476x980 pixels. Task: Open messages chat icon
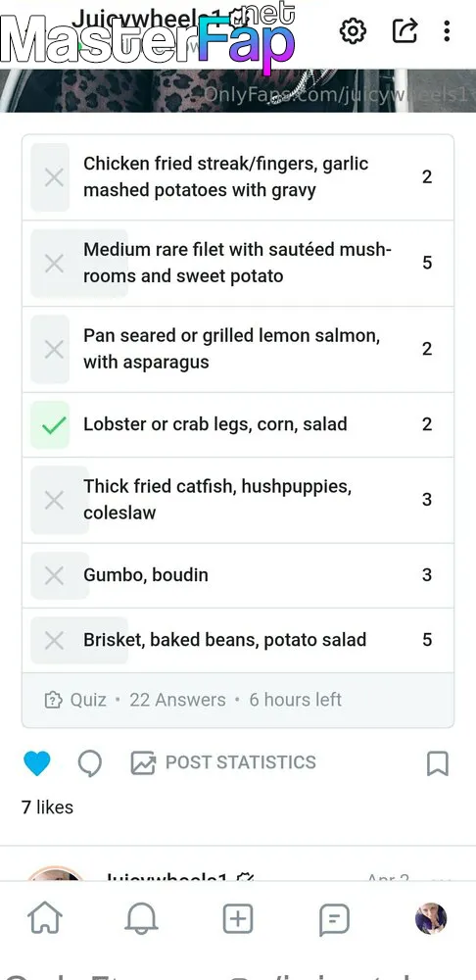(334, 920)
